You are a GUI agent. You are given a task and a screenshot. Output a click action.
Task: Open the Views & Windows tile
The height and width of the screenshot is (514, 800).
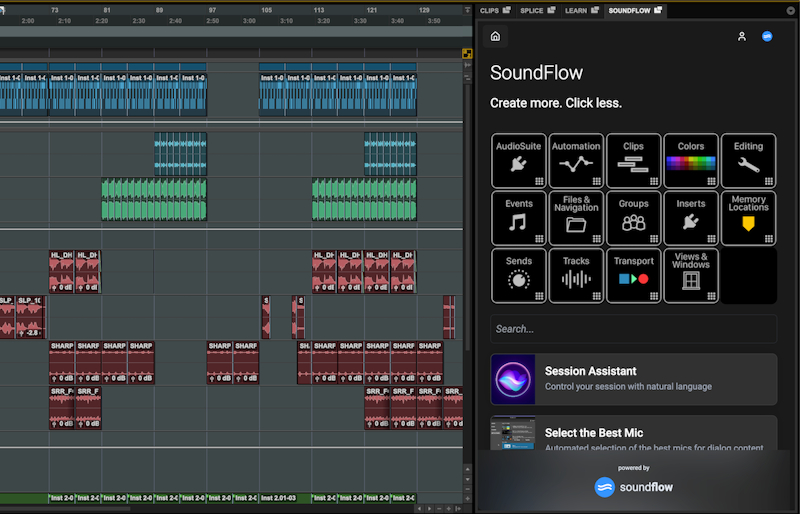pos(691,276)
